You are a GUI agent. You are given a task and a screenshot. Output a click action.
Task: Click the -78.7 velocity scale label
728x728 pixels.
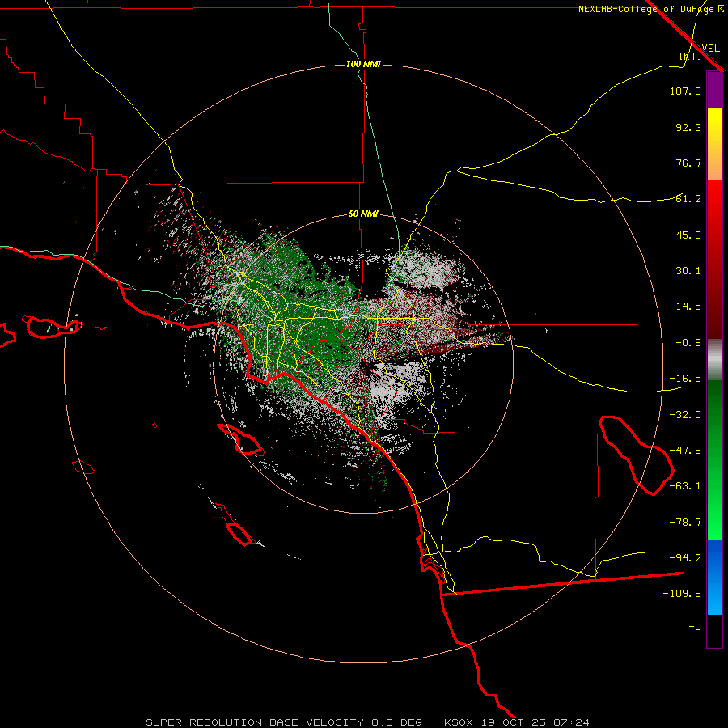[x=685, y=523]
